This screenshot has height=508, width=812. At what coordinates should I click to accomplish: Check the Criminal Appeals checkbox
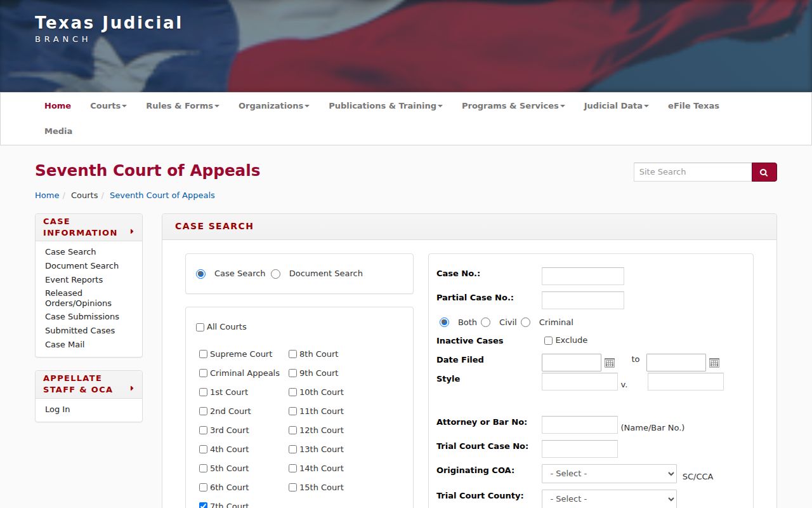click(x=203, y=373)
